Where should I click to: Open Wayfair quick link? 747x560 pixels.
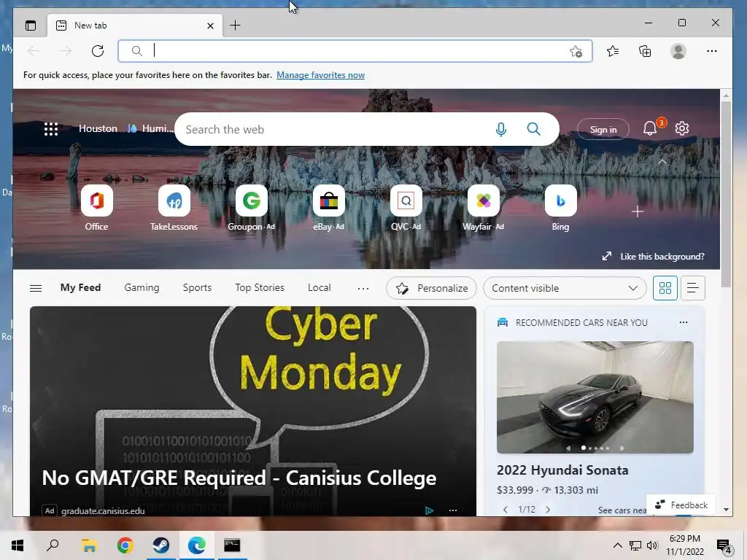[x=483, y=207]
